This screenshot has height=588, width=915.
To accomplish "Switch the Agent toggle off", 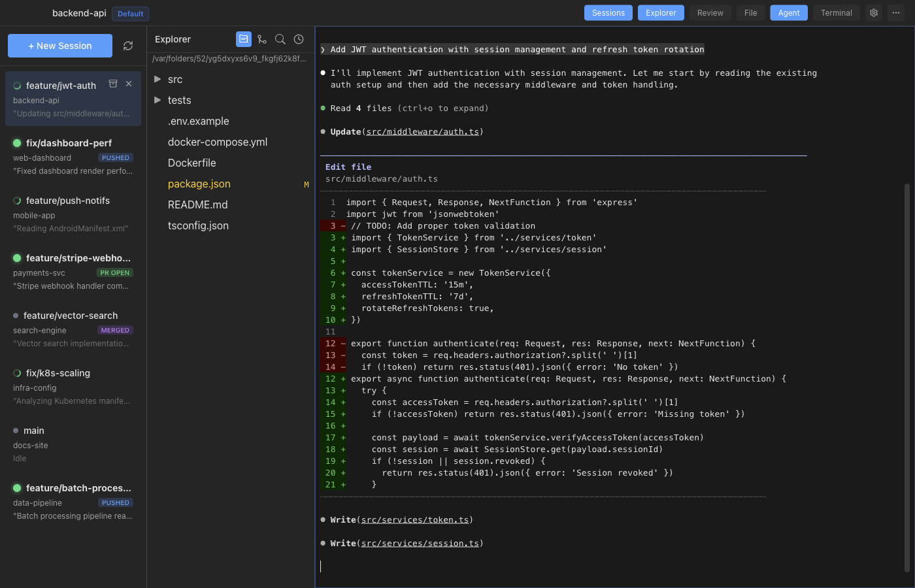I will tap(788, 12).
